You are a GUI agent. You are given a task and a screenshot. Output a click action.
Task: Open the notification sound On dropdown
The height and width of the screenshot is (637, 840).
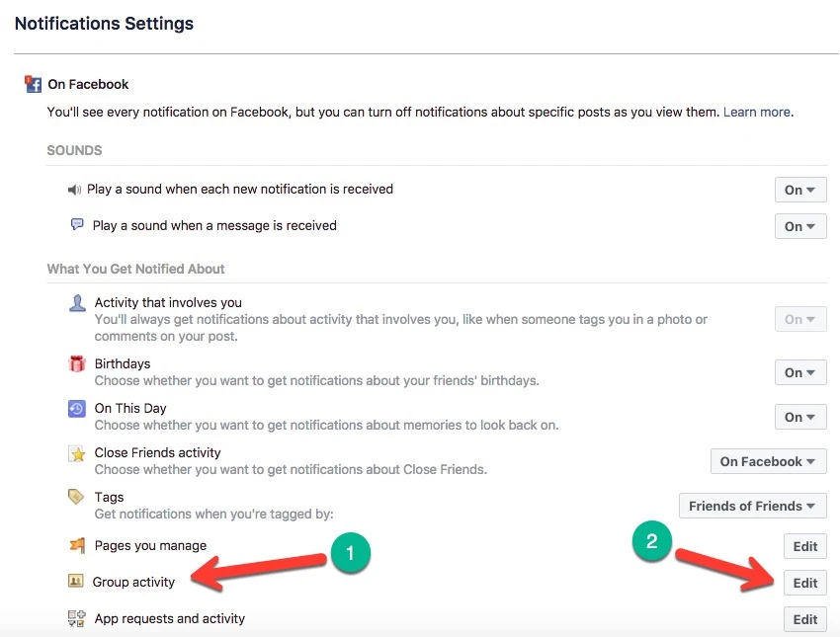(x=799, y=190)
